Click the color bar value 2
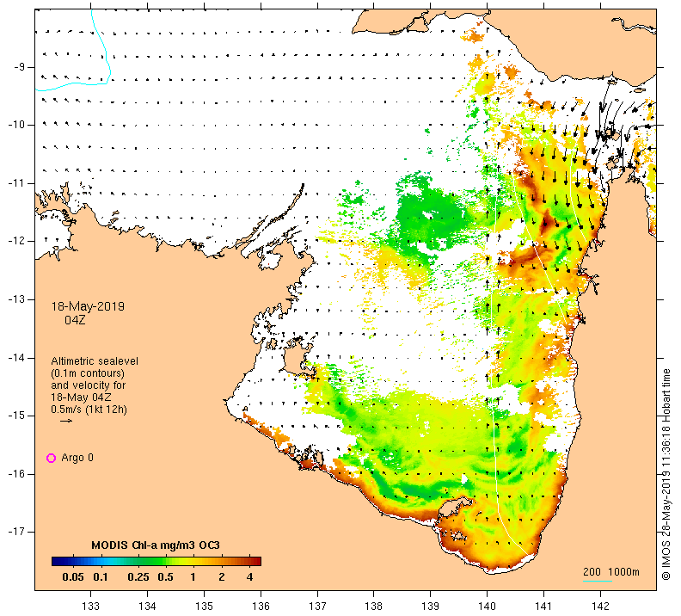 222,577
